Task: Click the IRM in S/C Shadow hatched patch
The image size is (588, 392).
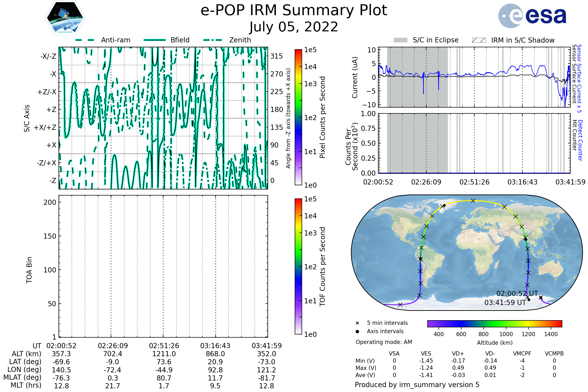Action: point(479,40)
